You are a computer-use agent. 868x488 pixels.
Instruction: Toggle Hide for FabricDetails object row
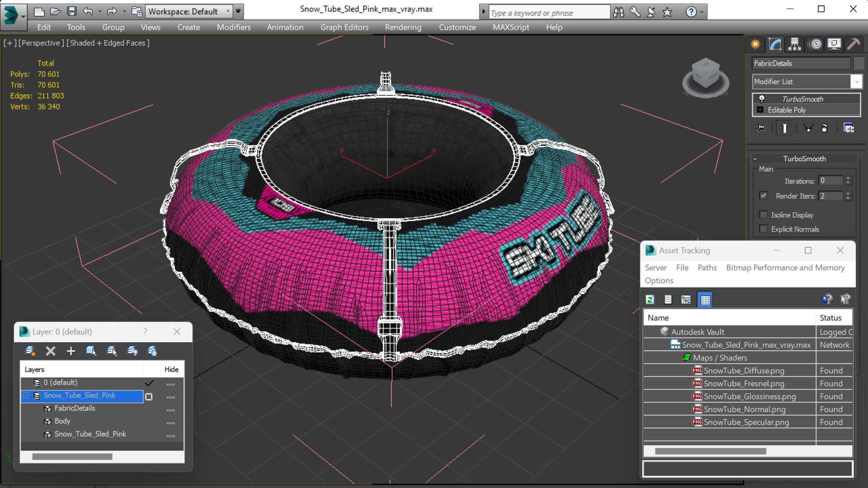point(171,410)
